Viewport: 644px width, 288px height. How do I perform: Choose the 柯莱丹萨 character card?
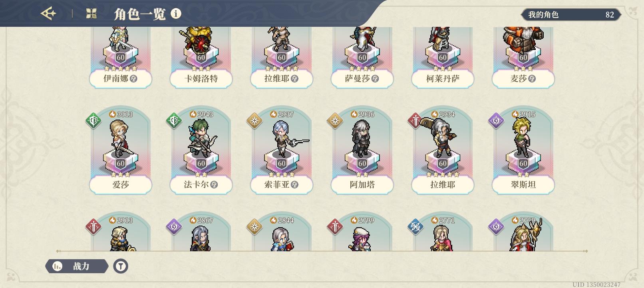(443, 56)
